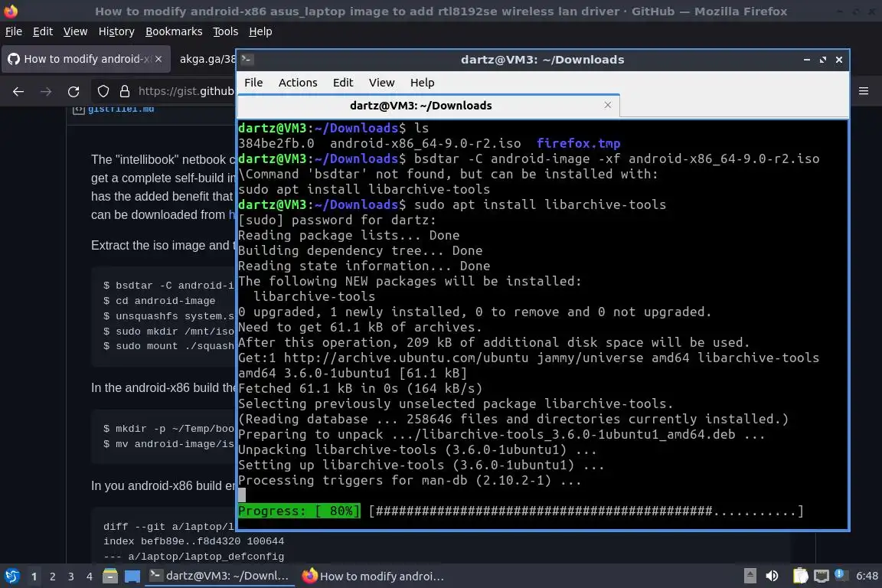Click 'Fetched 61.1 kB in 0s' line
The image size is (882, 588).
pos(360,388)
